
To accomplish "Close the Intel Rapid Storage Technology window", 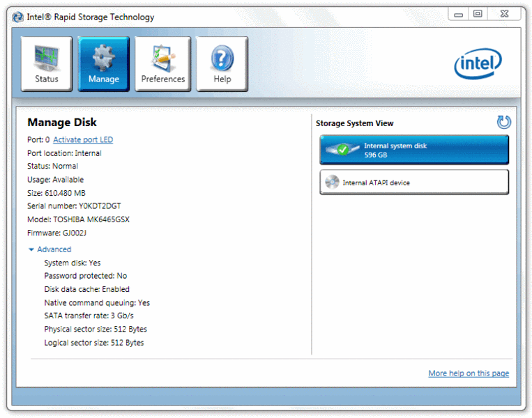I will (504, 14).
